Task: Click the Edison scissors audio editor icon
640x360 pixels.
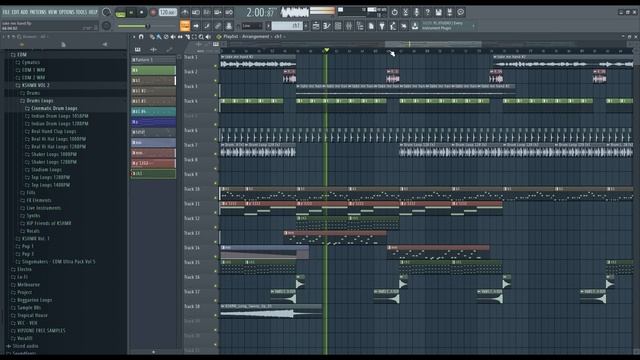Action: [405, 12]
